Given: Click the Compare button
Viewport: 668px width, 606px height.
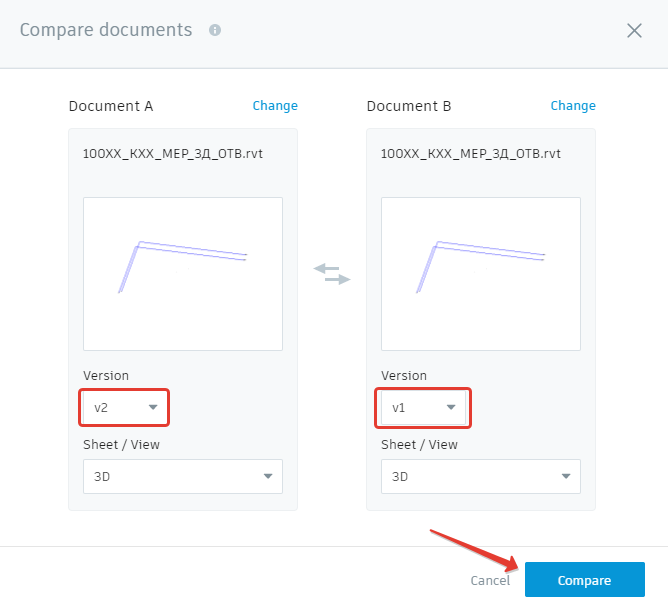Looking at the screenshot, I should 584,580.
